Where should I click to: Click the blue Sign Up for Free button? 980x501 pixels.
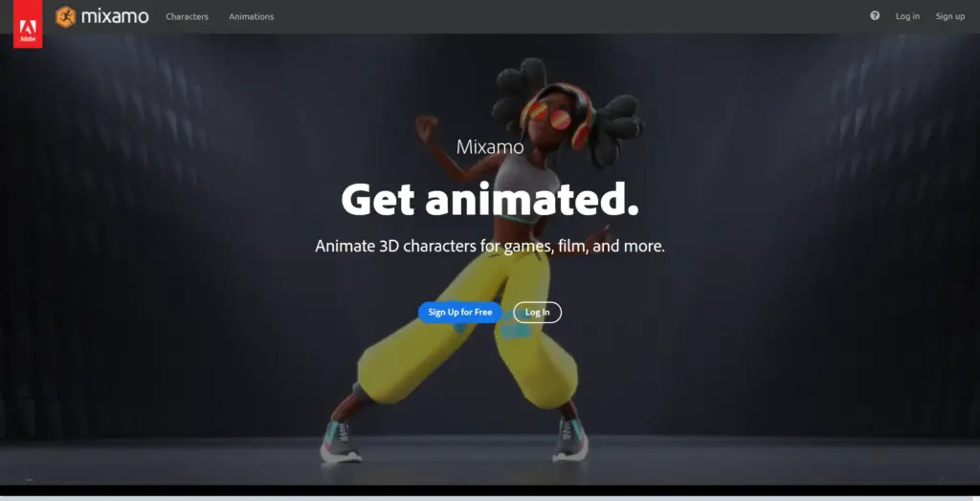(x=460, y=313)
